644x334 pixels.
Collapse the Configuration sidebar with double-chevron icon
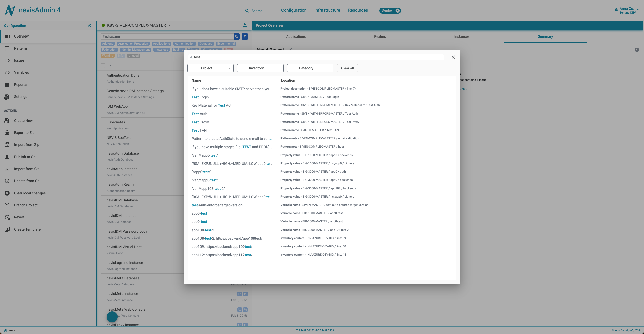(89, 26)
